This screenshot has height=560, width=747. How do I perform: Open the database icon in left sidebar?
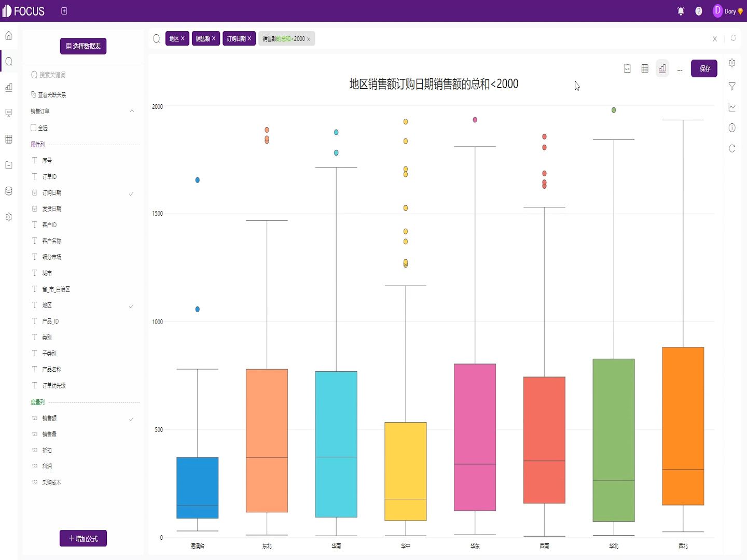click(x=9, y=191)
